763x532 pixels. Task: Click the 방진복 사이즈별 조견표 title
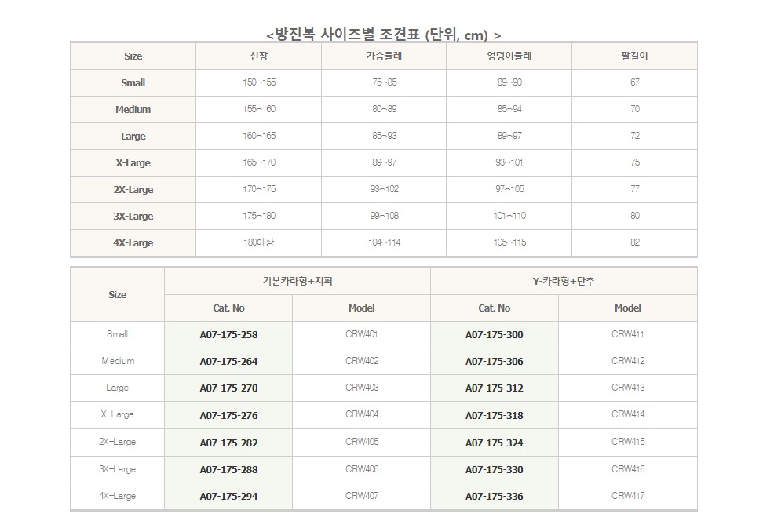pos(383,35)
